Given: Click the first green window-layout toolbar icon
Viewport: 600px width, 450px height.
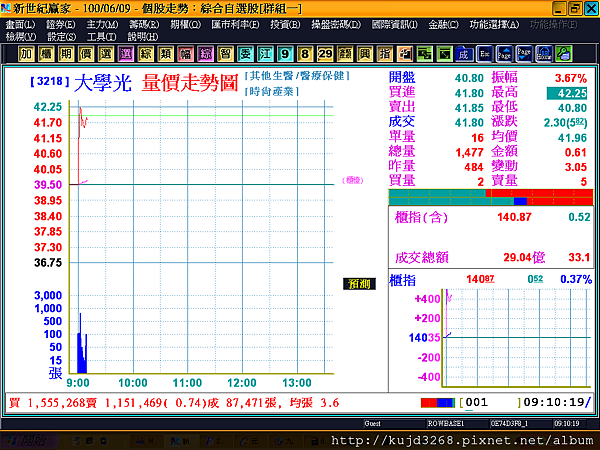Looking at the screenshot, I should (425, 54).
